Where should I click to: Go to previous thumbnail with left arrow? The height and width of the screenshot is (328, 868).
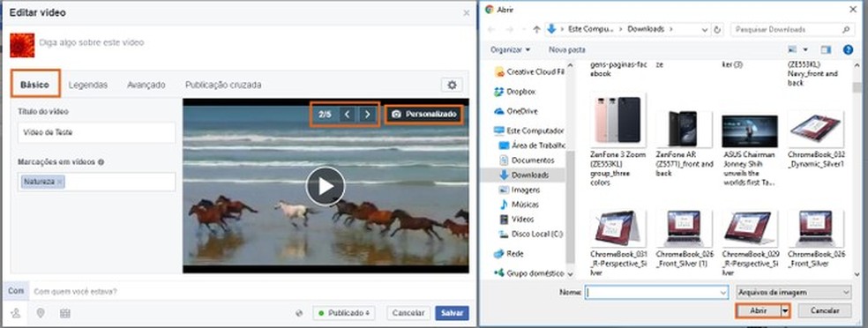tap(347, 115)
